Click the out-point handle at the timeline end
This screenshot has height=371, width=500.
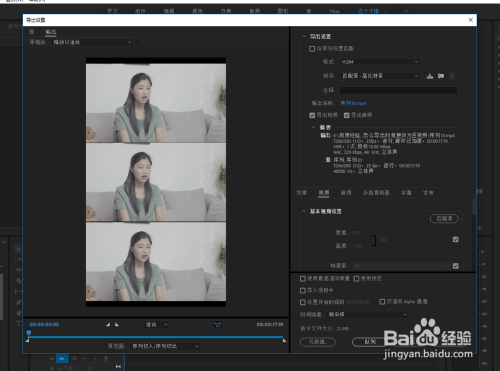(x=284, y=340)
